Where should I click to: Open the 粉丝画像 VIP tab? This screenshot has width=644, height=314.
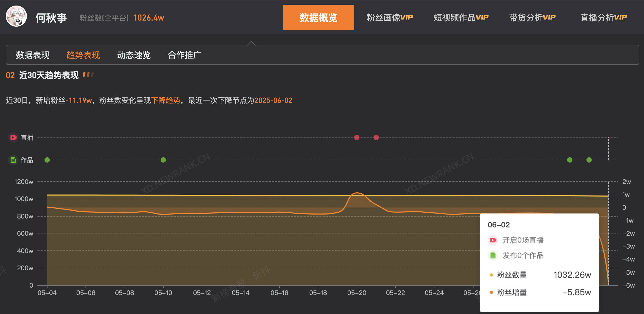390,17
